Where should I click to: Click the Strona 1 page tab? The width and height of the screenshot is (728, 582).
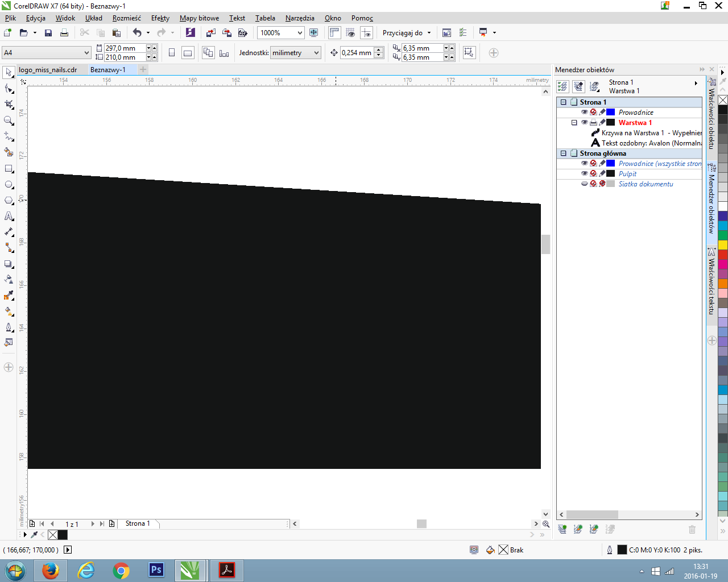138,523
